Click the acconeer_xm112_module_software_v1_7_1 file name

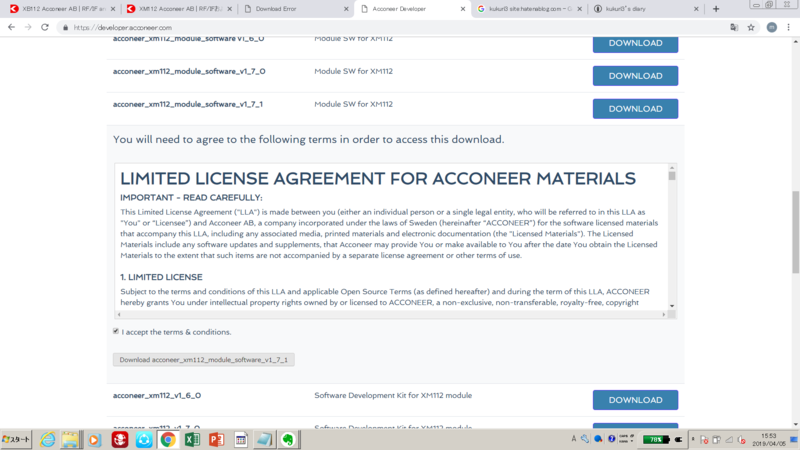[x=188, y=104]
